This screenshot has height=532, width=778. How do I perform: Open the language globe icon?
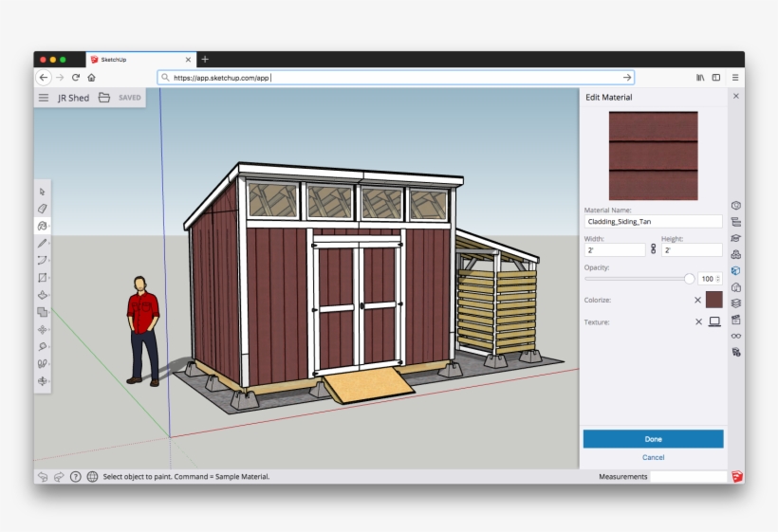(x=92, y=476)
